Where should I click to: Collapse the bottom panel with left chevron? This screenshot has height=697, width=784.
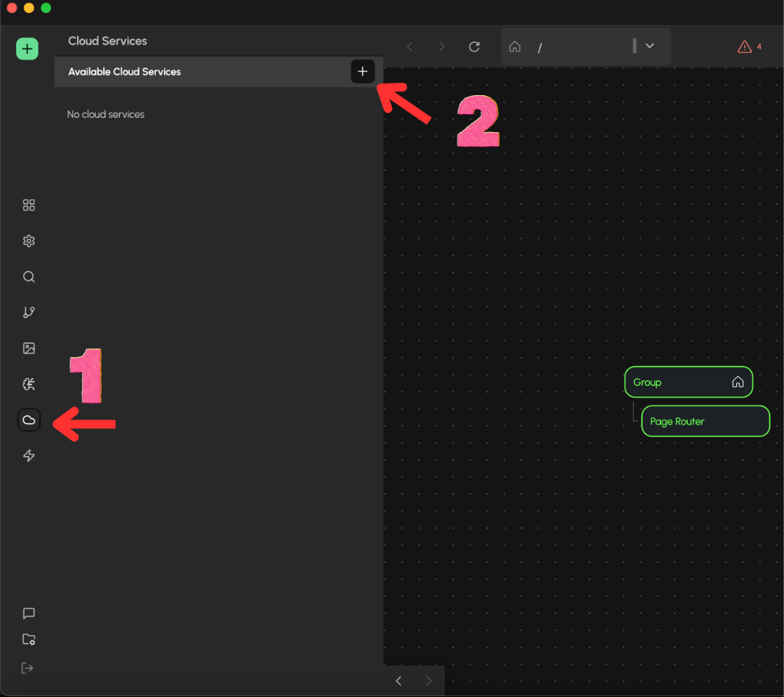pyautogui.click(x=398, y=681)
